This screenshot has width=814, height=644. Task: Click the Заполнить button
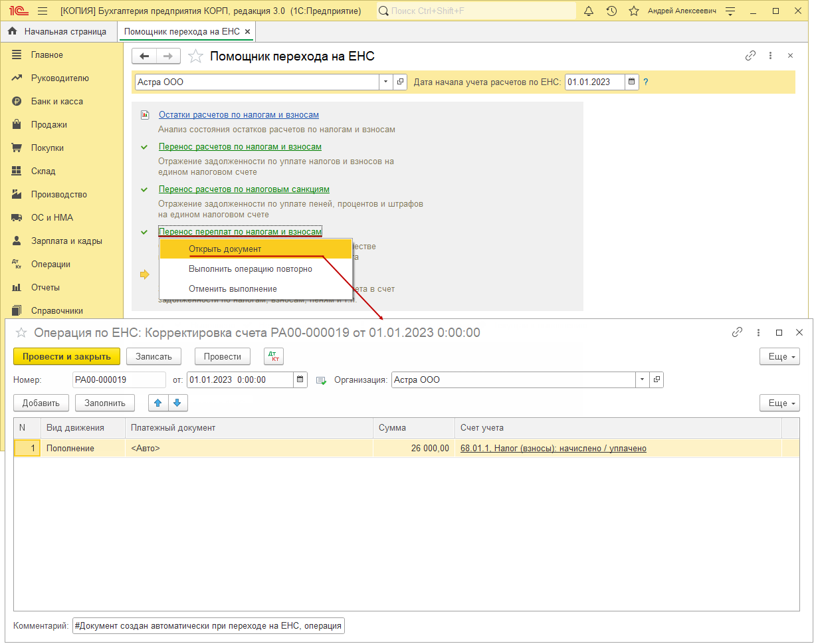(x=105, y=403)
